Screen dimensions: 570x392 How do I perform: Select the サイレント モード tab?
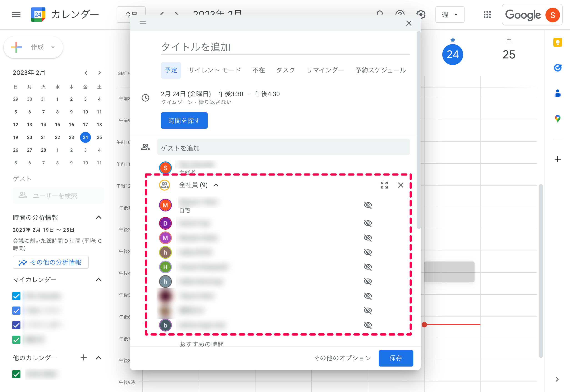coord(215,70)
